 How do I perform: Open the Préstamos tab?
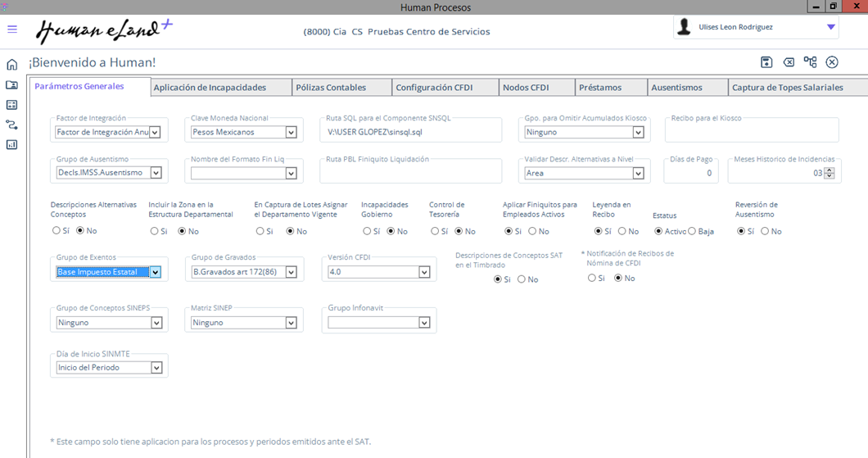click(x=599, y=88)
